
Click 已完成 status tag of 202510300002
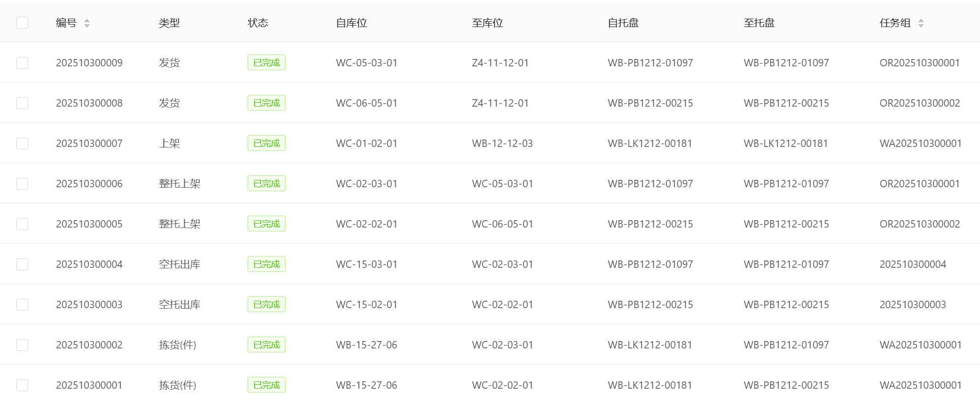266,345
